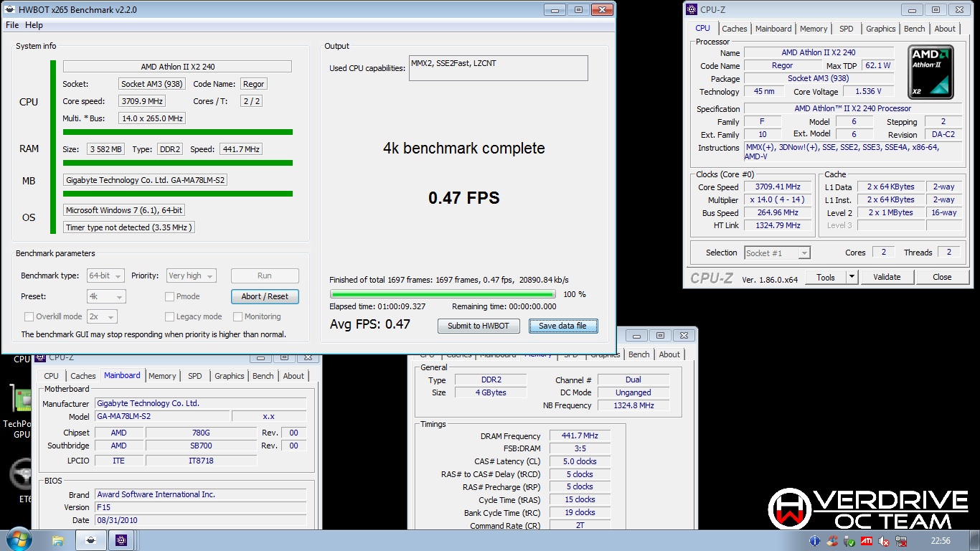The image size is (980, 551).
Task: Click the ATI tray icon
Action: tap(866, 541)
